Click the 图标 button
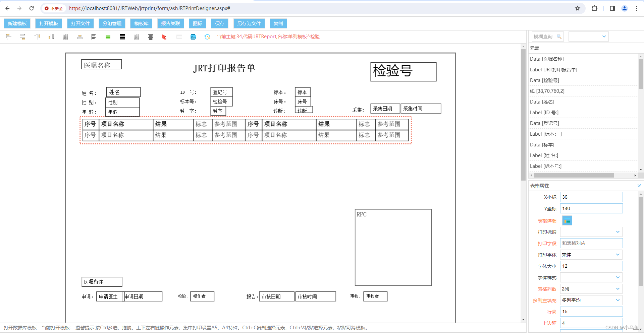 tap(198, 23)
